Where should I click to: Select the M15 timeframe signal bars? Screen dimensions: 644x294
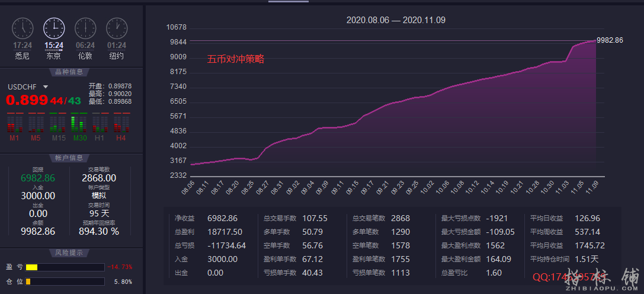[57, 124]
